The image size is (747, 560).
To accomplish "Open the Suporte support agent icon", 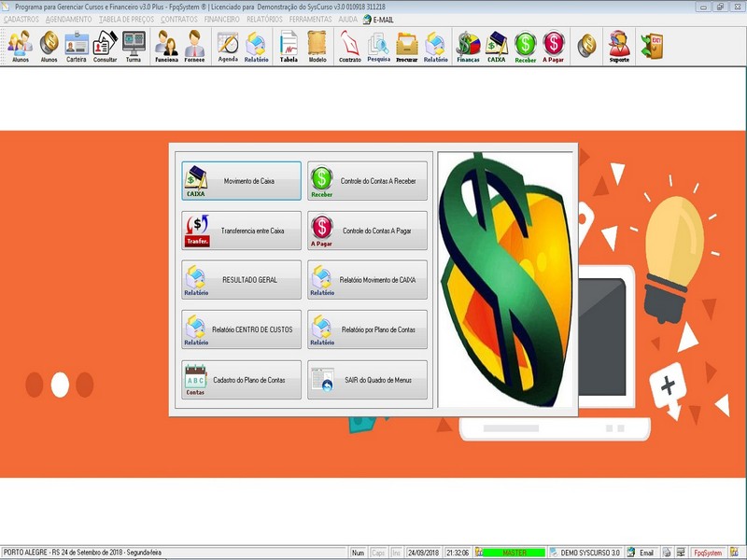I will point(619,46).
